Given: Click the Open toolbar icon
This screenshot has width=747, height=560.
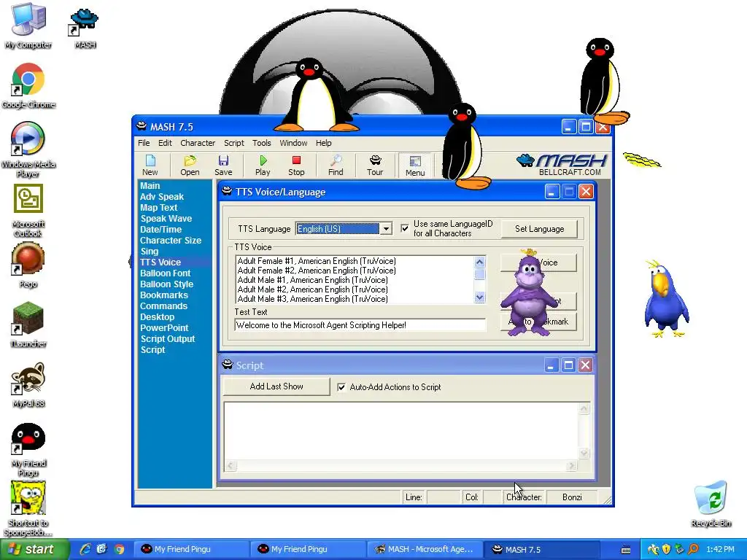Looking at the screenshot, I should [x=190, y=166].
